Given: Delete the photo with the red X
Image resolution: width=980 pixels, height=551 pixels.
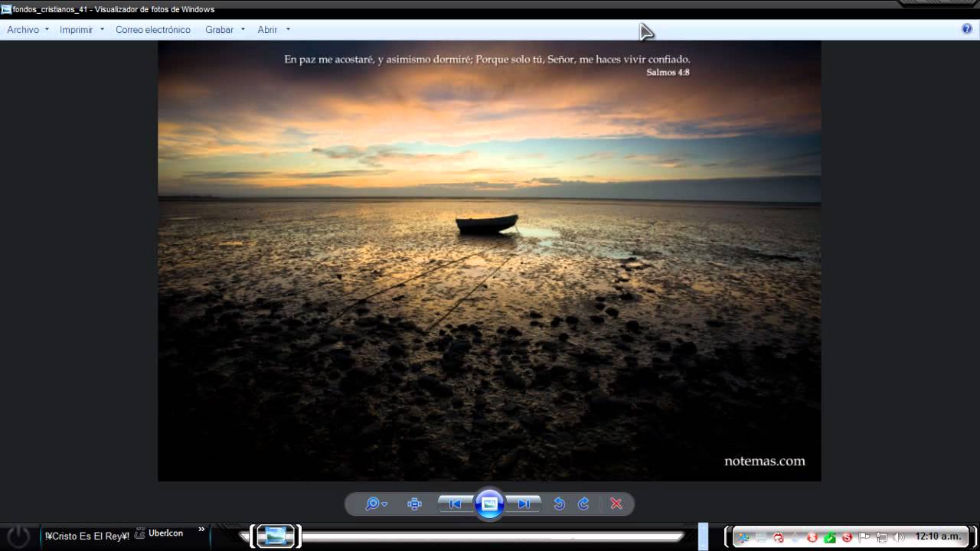Looking at the screenshot, I should click(x=616, y=504).
